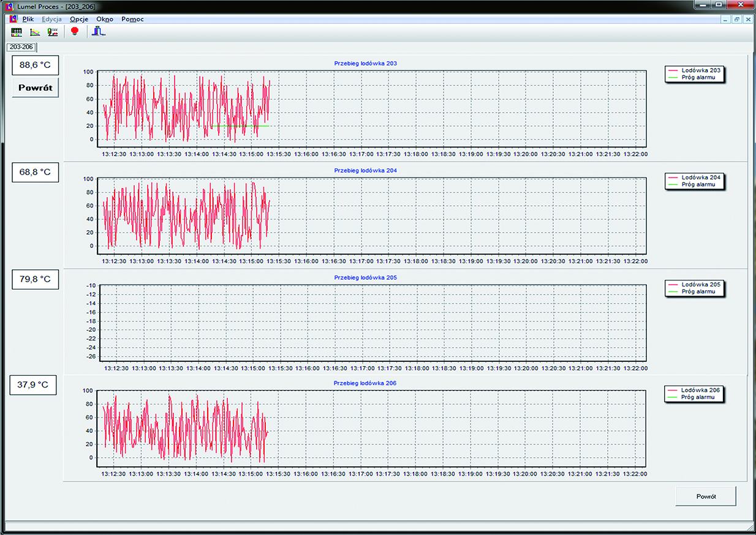Click the Lumel app icon in menu bar
Screen dimensions: 756x535
point(12,19)
